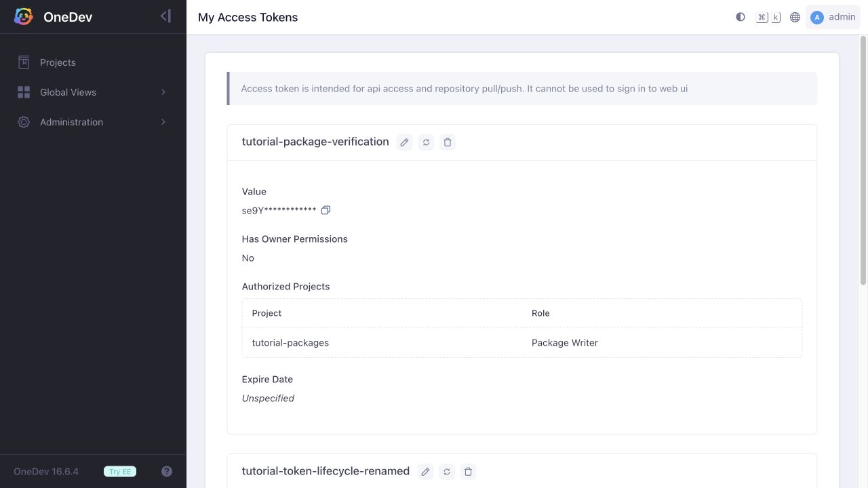Viewport: 868px width, 488px height.
Task: Click the OneDev brand name
Action: [x=68, y=17]
